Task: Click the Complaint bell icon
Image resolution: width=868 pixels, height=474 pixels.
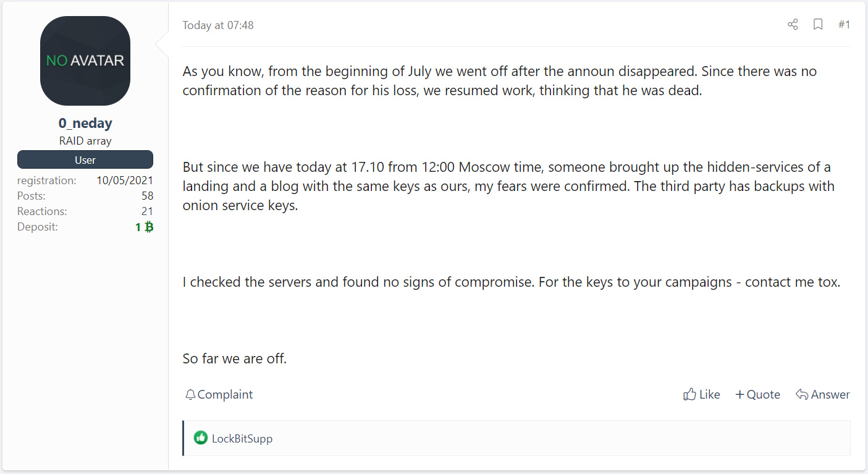Action: pyautogui.click(x=190, y=394)
